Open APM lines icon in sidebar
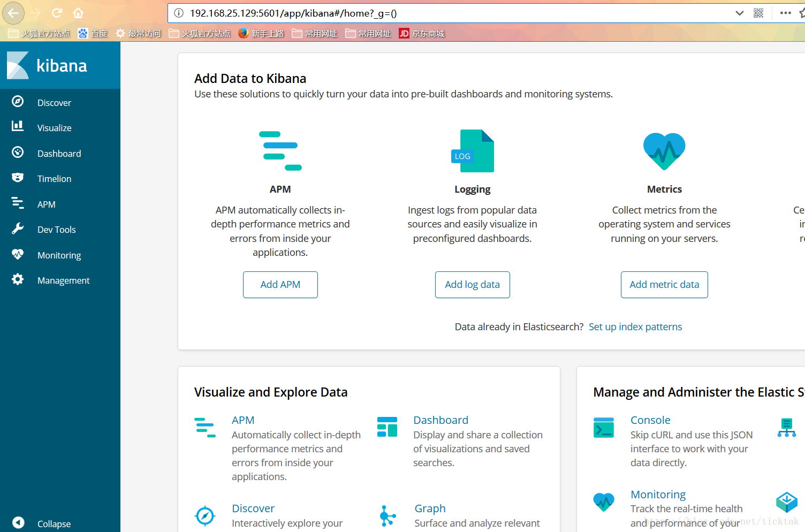 (18, 203)
